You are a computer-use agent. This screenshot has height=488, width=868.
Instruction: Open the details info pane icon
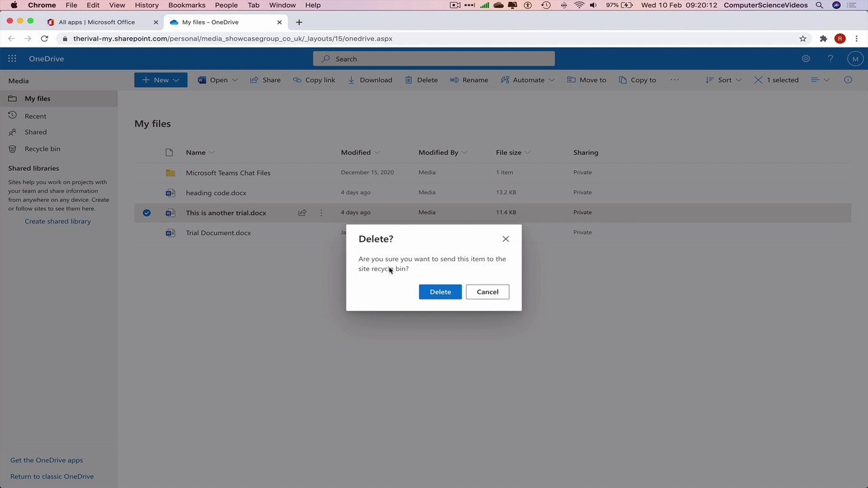pos(848,80)
